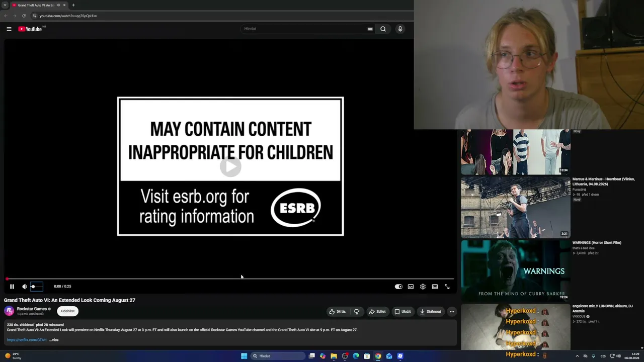Click the address bar URL youtube.com/watch

[68, 16]
